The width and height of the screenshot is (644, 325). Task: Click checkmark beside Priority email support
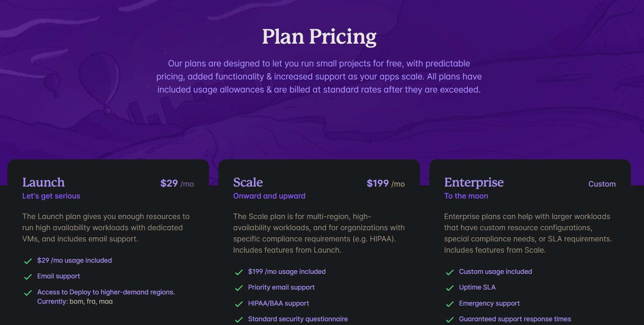239,288
